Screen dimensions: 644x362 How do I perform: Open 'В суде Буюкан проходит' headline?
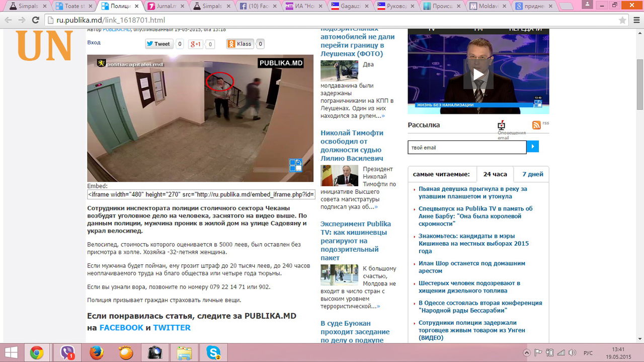click(355, 332)
